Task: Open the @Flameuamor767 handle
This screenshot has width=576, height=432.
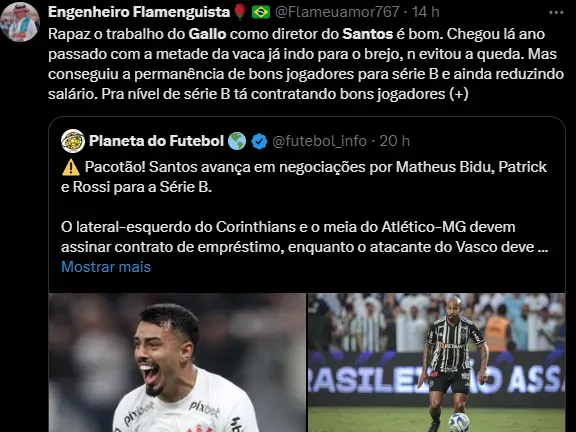Action: tap(337, 12)
